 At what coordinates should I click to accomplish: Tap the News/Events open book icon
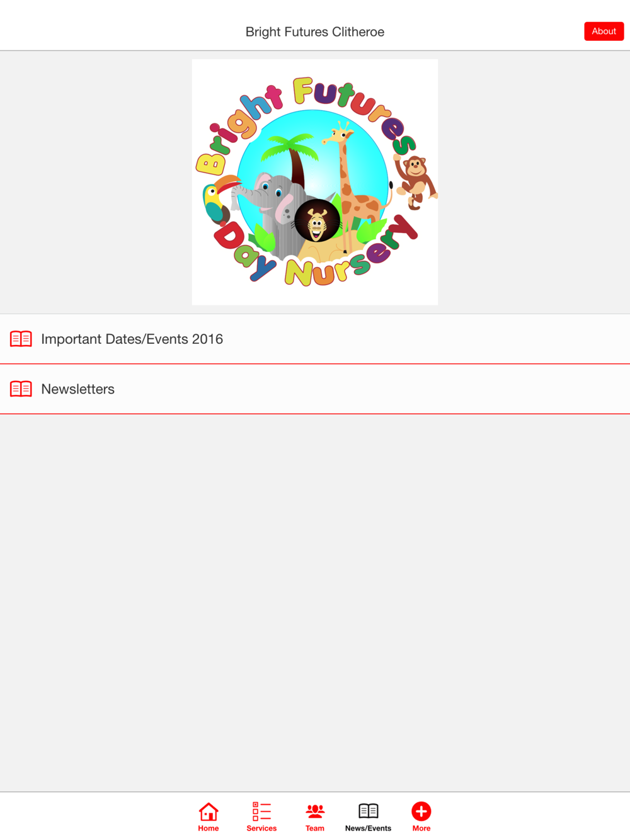click(368, 811)
